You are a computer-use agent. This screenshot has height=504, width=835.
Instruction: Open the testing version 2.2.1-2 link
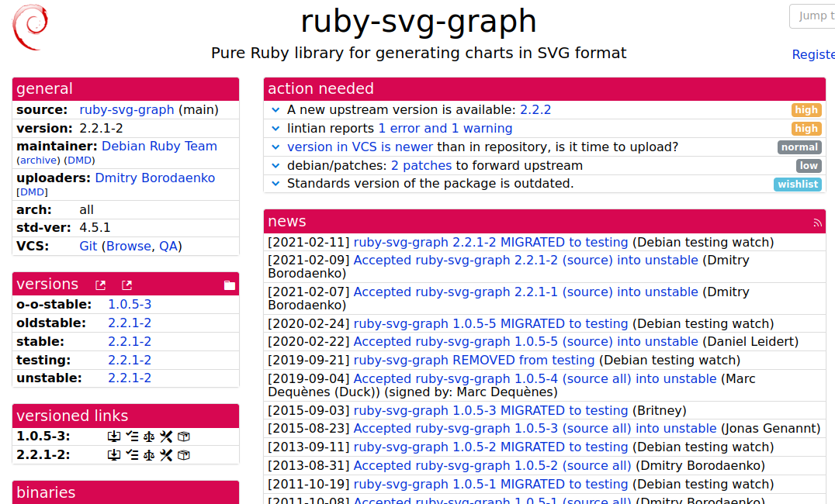pos(130,361)
